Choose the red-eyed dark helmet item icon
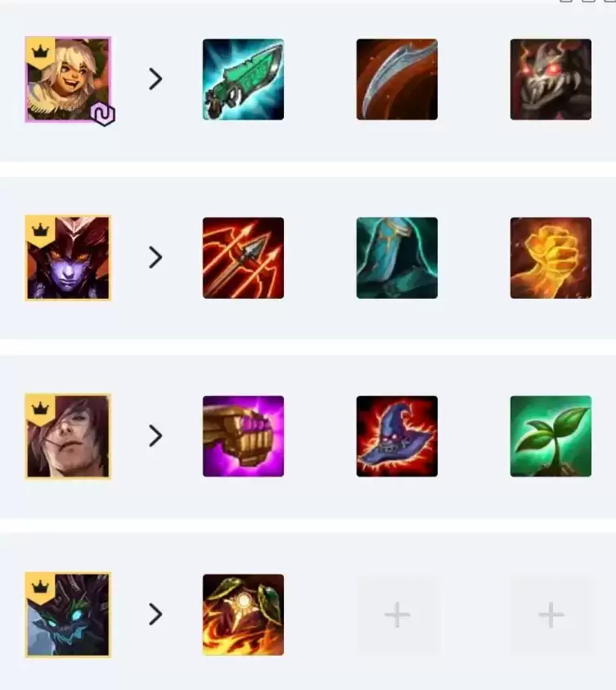 tap(551, 79)
